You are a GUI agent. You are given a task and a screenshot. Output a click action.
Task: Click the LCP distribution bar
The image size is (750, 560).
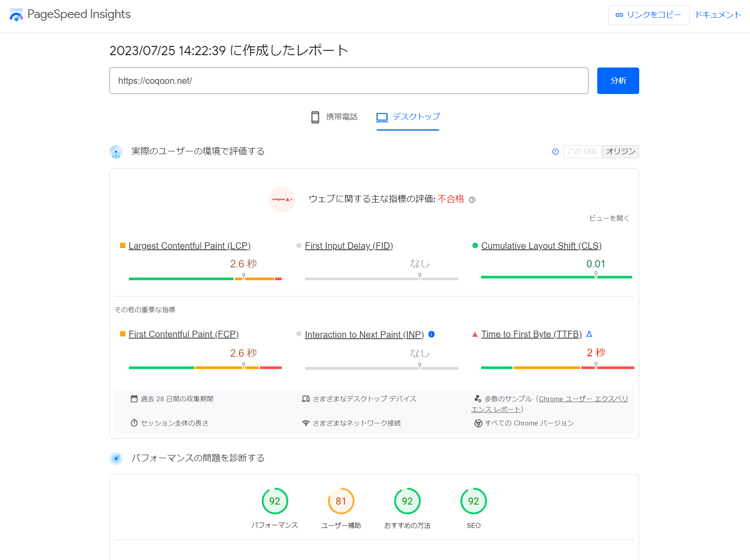click(x=205, y=279)
